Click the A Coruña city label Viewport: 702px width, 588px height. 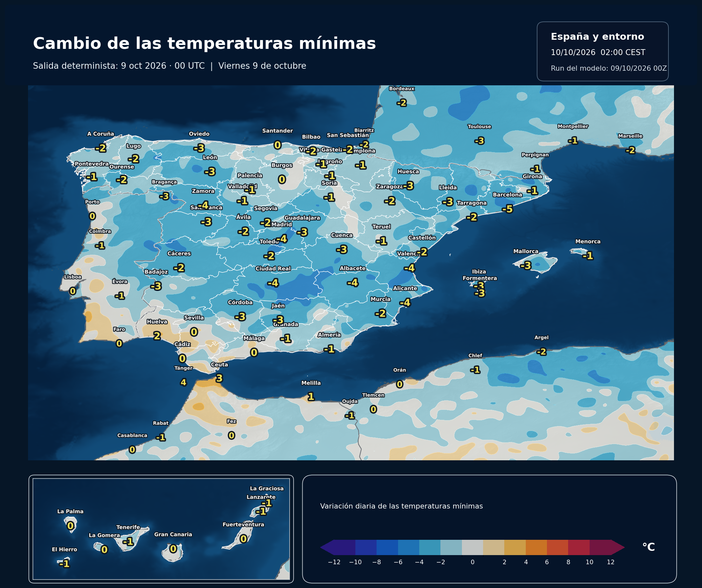tap(101, 134)
